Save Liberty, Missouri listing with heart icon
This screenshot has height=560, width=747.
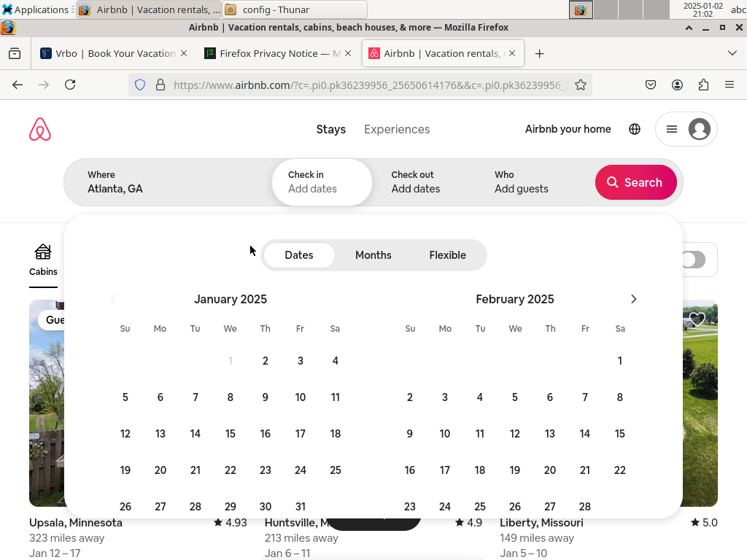click(697, 319)
